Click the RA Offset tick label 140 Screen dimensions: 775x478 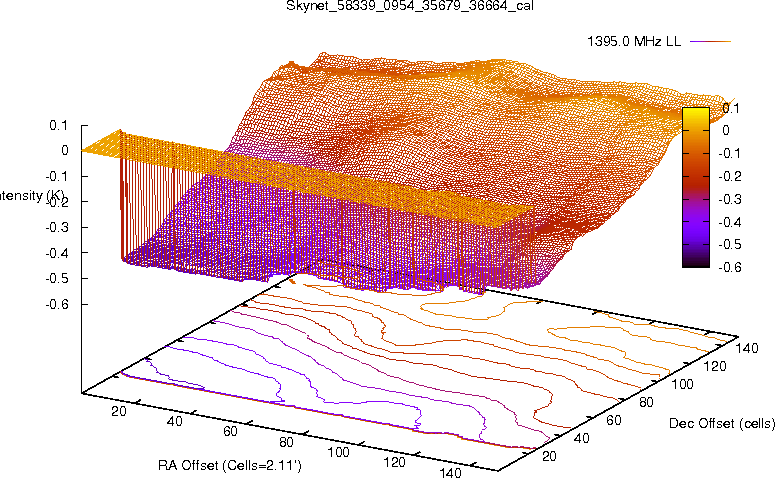click(x=450, y=472)
